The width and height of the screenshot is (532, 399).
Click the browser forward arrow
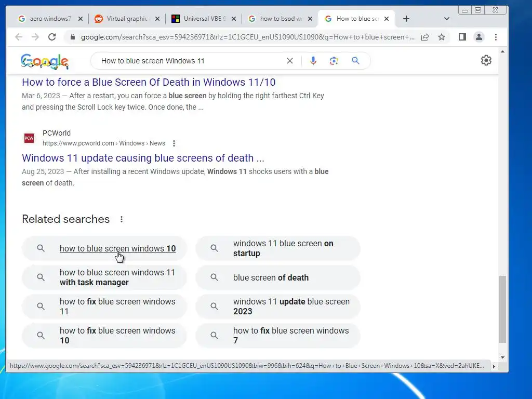[x=35, y=37]
